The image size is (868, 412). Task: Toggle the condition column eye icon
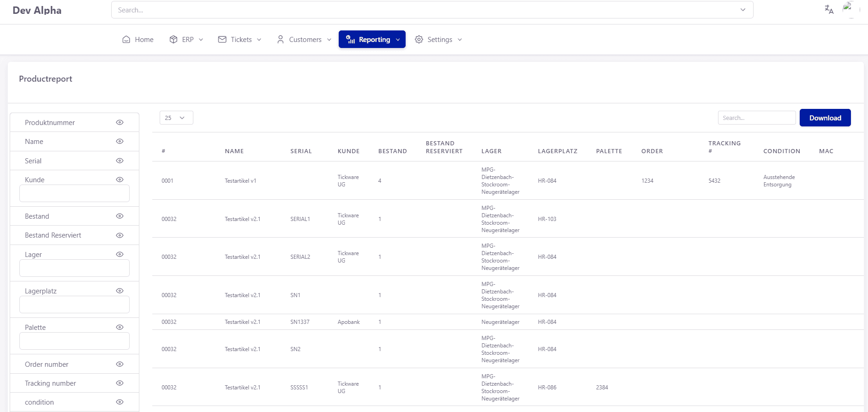click(x=120, y=402)
